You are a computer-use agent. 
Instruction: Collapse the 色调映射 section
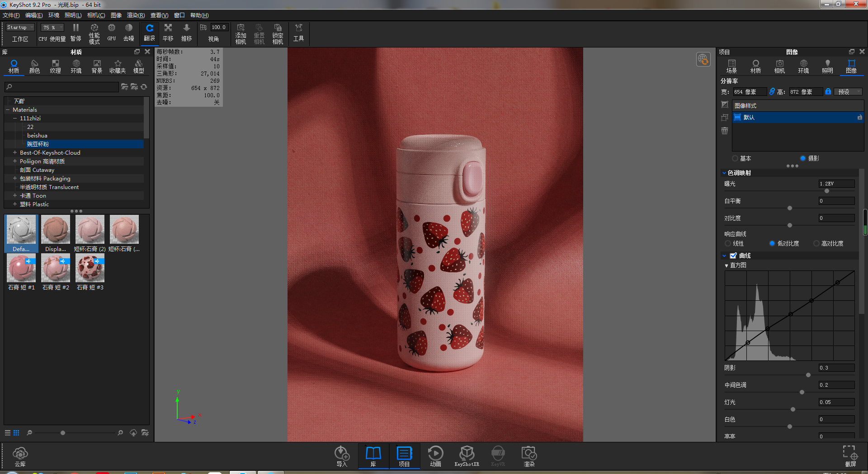point(725,172)
